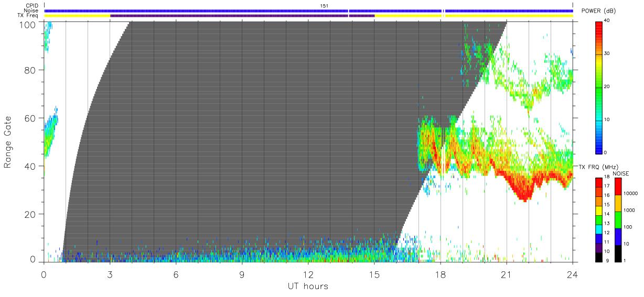Screen dimensions: 644x297
Task: Click the "Range Gate" axis title
Action: click(7, 142)
